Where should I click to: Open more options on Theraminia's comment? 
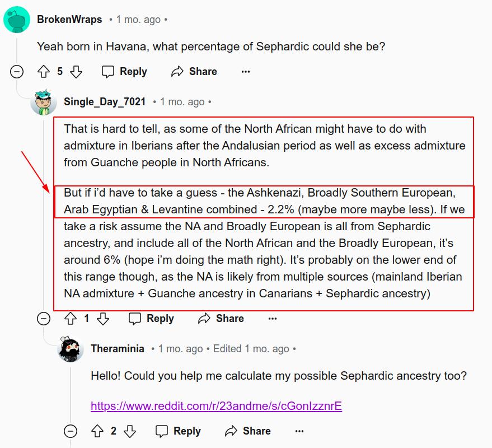299,431
